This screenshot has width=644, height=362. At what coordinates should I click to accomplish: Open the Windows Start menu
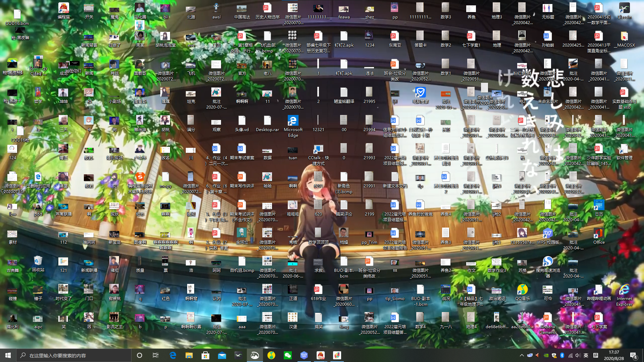pyautogui.click(x=8, y=355)
